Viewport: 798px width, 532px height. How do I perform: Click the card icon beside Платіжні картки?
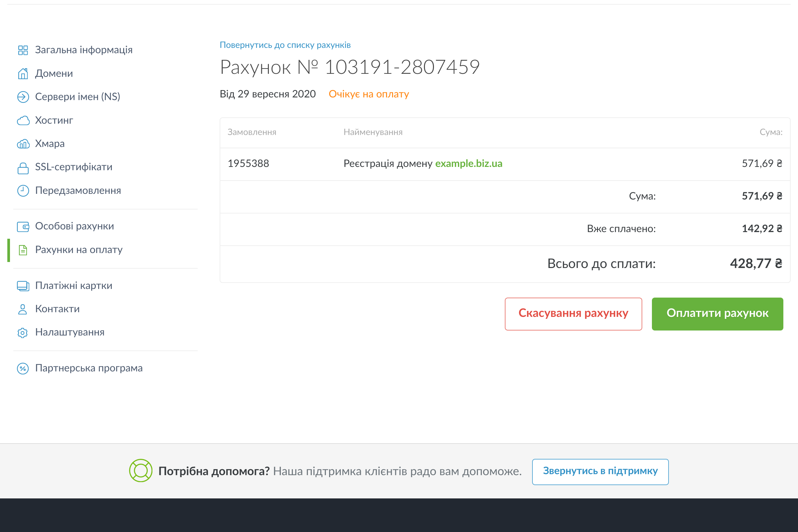coord(23,286)
